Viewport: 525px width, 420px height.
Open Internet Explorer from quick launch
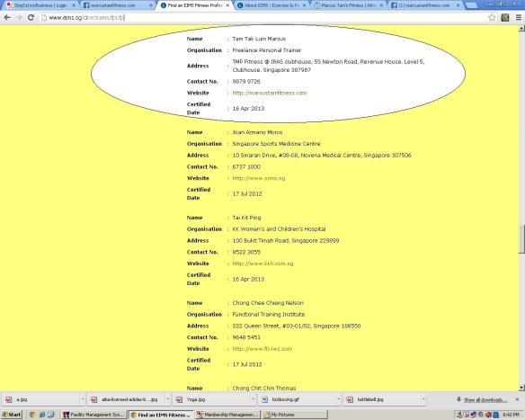42,415
